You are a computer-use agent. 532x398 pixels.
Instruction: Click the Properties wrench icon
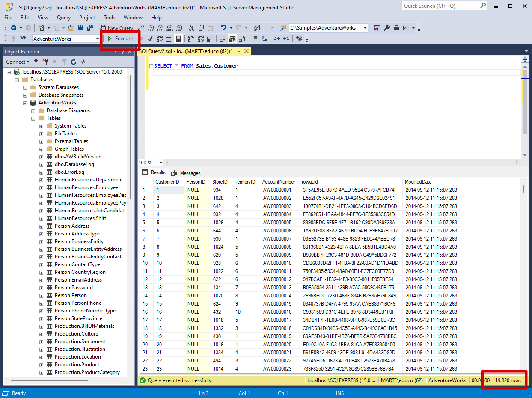387,28
